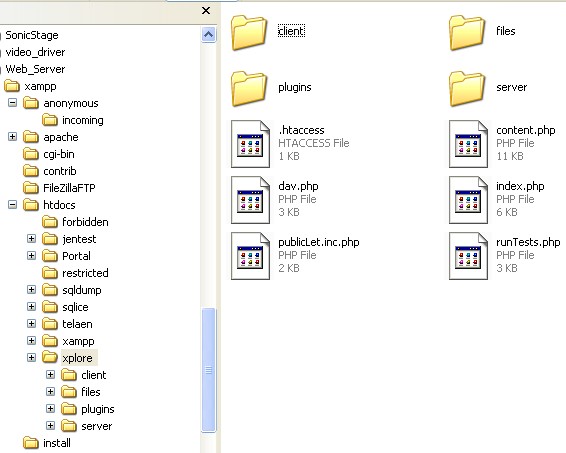Image resolution: width=566 pixels, height=453 pixels.
Task: Click the telaen folder icon in tree
Action: click(50, 324)
